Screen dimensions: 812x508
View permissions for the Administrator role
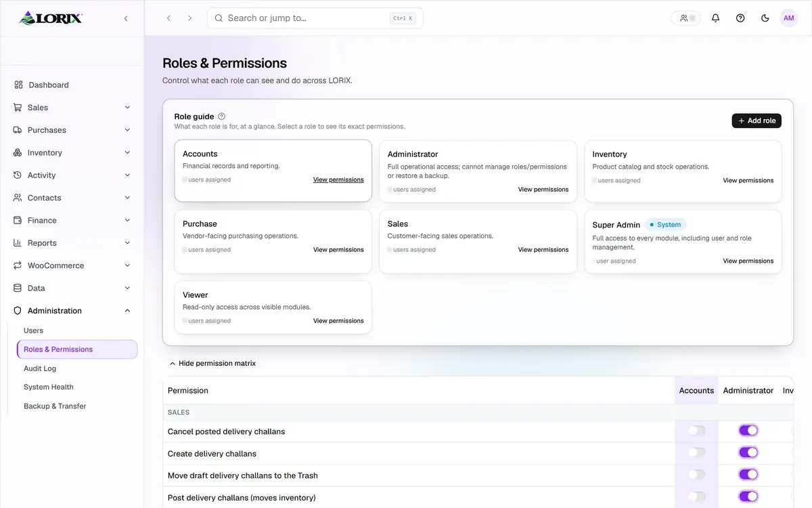click(x=543, y=189)
